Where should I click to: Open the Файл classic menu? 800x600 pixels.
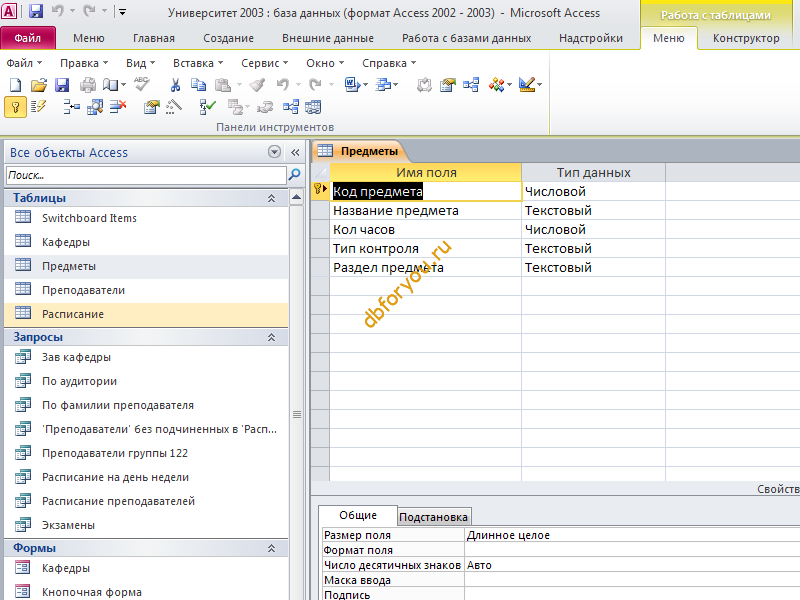[x=24, y=63]
